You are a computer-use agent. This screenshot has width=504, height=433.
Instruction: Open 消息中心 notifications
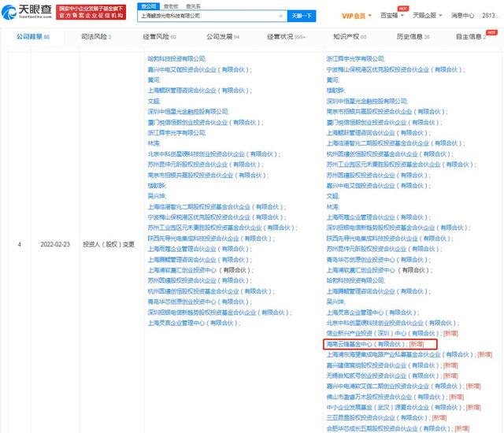pos(463,15)
